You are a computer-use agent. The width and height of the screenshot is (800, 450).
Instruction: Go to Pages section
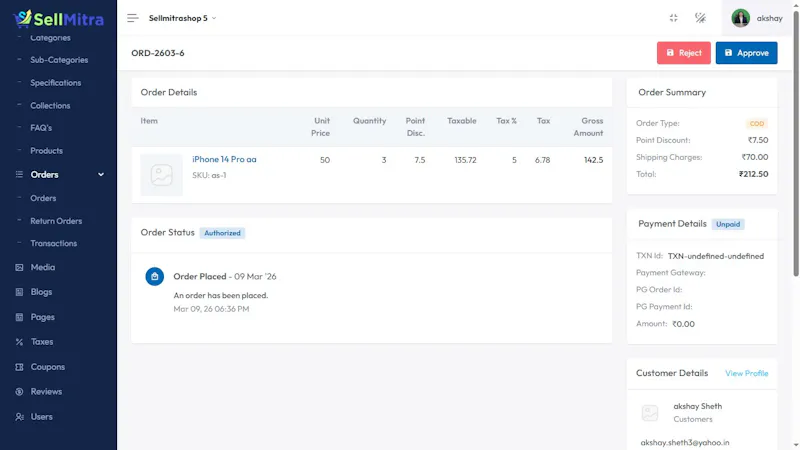pos(42,317)
